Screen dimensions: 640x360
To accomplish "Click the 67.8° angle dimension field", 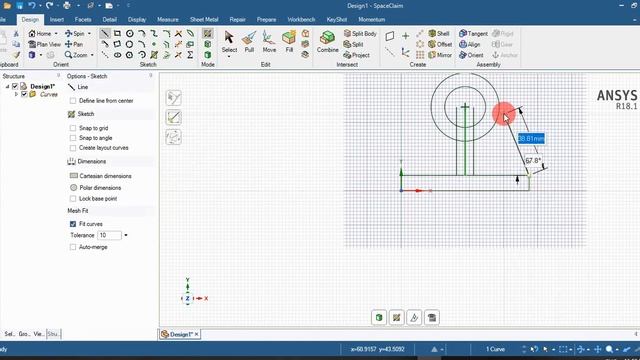I will point(533,160).
